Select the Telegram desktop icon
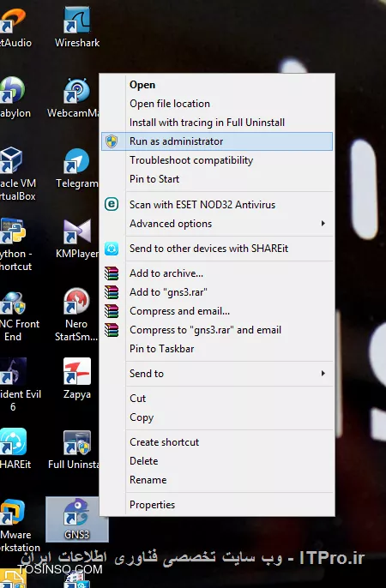The height and width of the screenshot is (588, 386). pyautogui.click(x=77, y=168)
